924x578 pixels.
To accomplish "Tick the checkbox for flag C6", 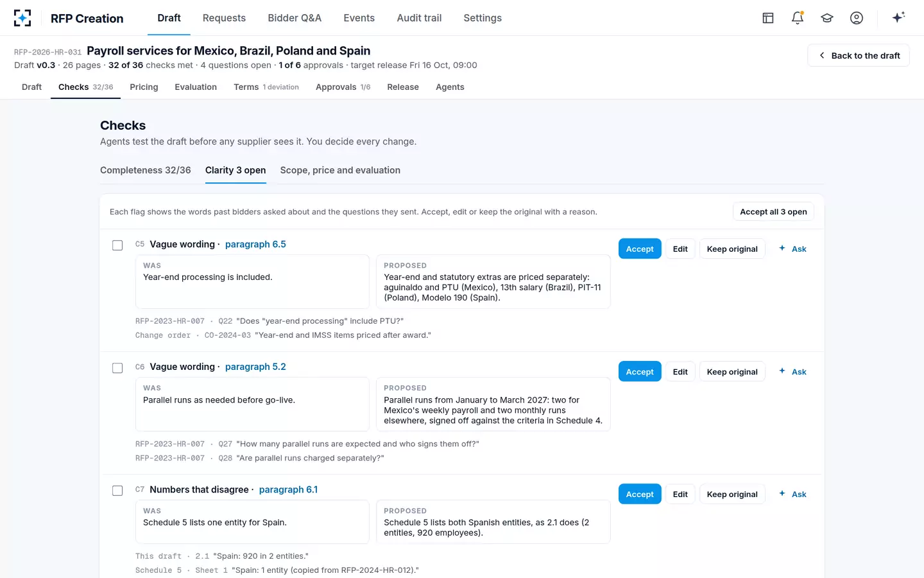I will [117, 368].
